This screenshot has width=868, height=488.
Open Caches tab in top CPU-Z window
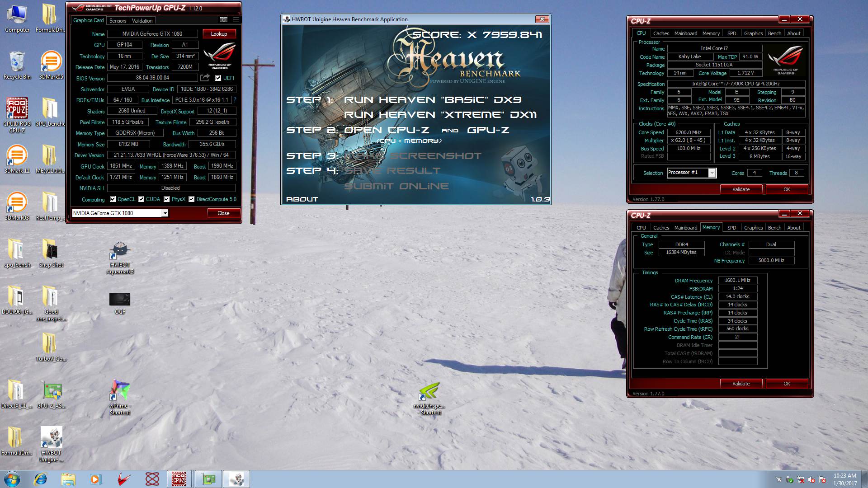pos(661,33)
